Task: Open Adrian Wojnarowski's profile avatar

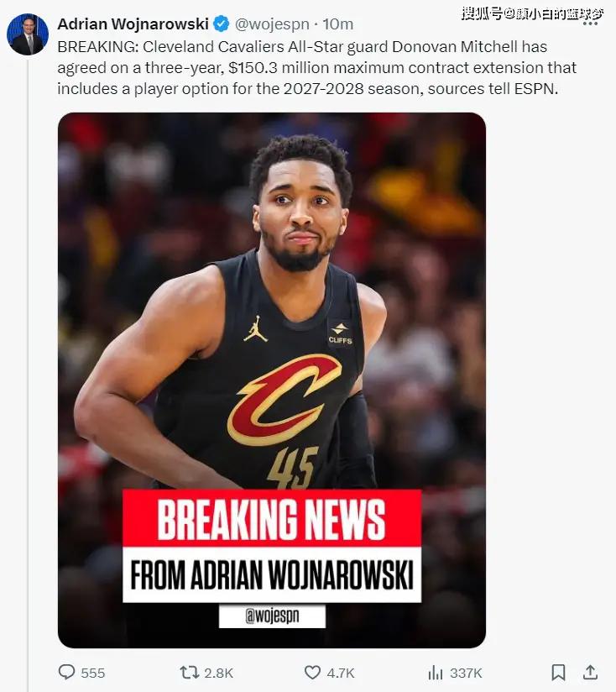Action: pos(28,34)
